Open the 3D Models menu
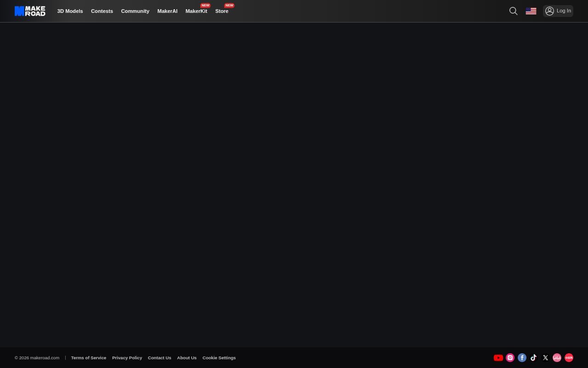 click(70, 11)
